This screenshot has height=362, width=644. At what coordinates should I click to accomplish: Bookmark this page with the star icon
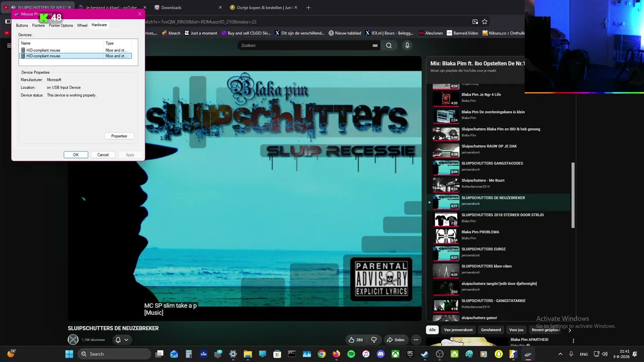coord(485,22)
